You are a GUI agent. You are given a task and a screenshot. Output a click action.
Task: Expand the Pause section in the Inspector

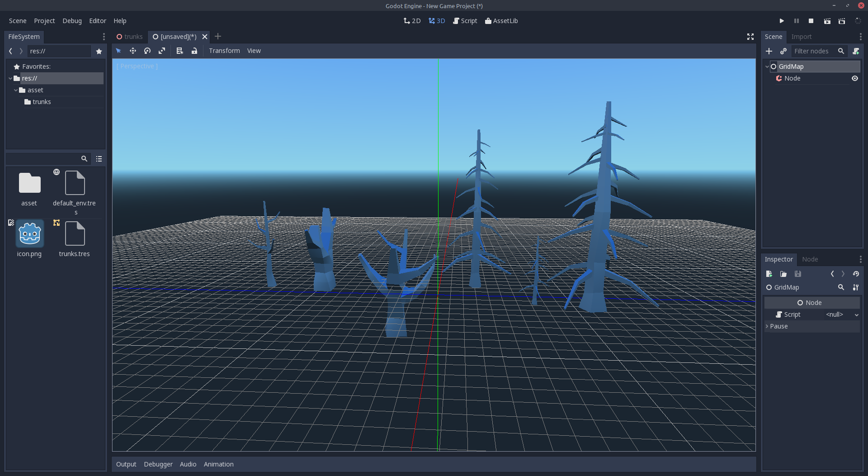(779, 326)
